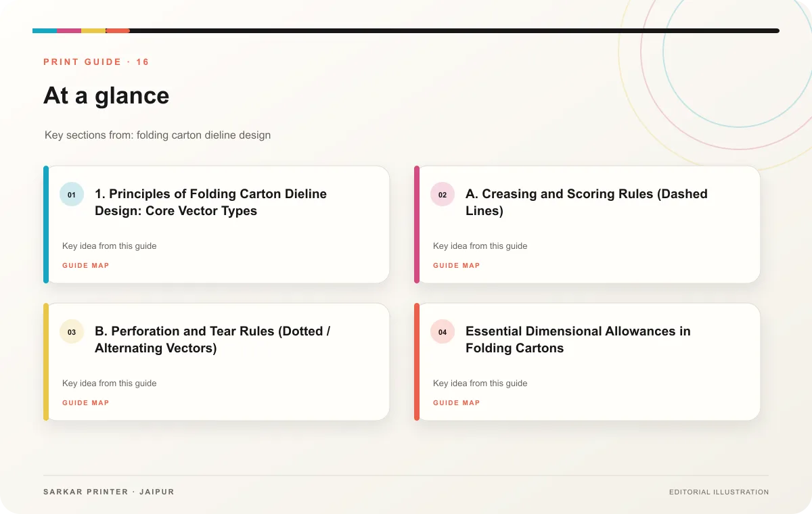The width and height of the screenshot is (812, 514).
Task: Click 'Key idea from this guide' in card 03
Action: tap(110, 383)
